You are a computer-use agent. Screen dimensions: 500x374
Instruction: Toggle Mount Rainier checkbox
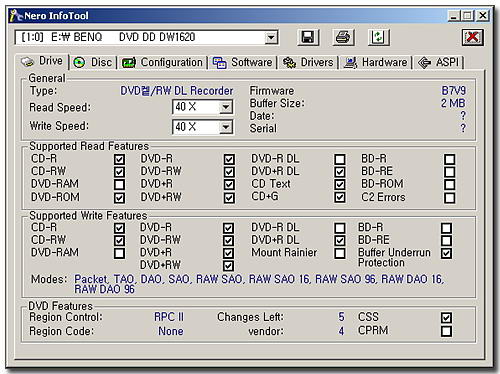pyautogui.click(x=340, y=253)
